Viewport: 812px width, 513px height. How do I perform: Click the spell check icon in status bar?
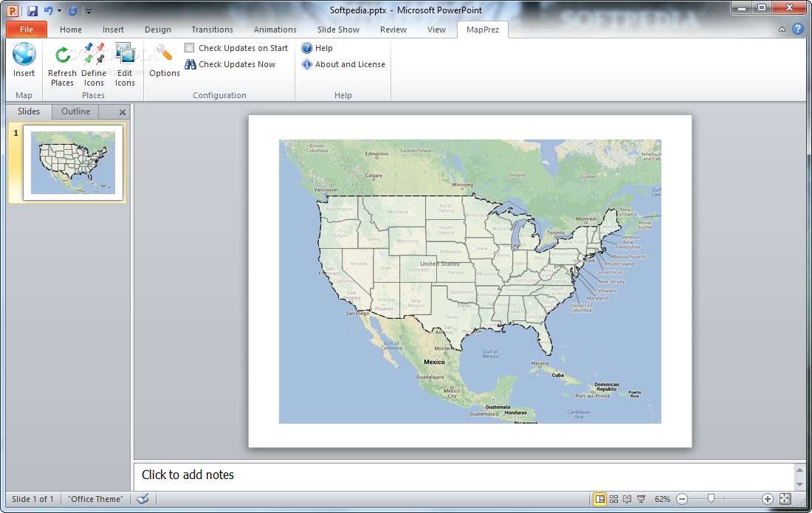(143, 499)
